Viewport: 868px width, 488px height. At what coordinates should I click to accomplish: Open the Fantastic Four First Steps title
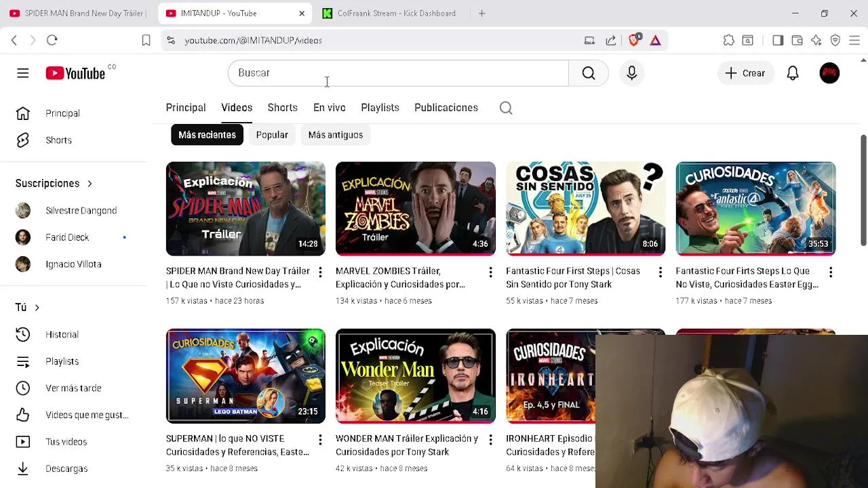click(x=573, y=278)
